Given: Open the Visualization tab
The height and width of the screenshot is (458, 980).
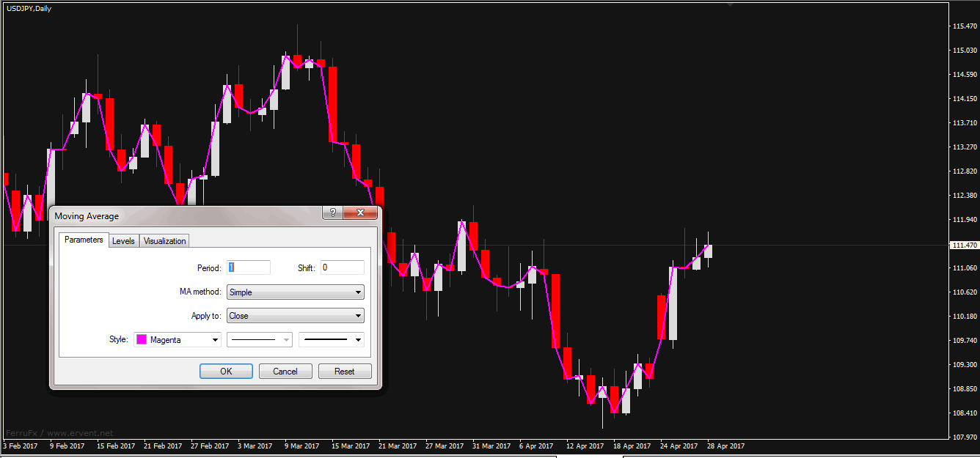Looking at the screenshot, I should tap(165, 241).
